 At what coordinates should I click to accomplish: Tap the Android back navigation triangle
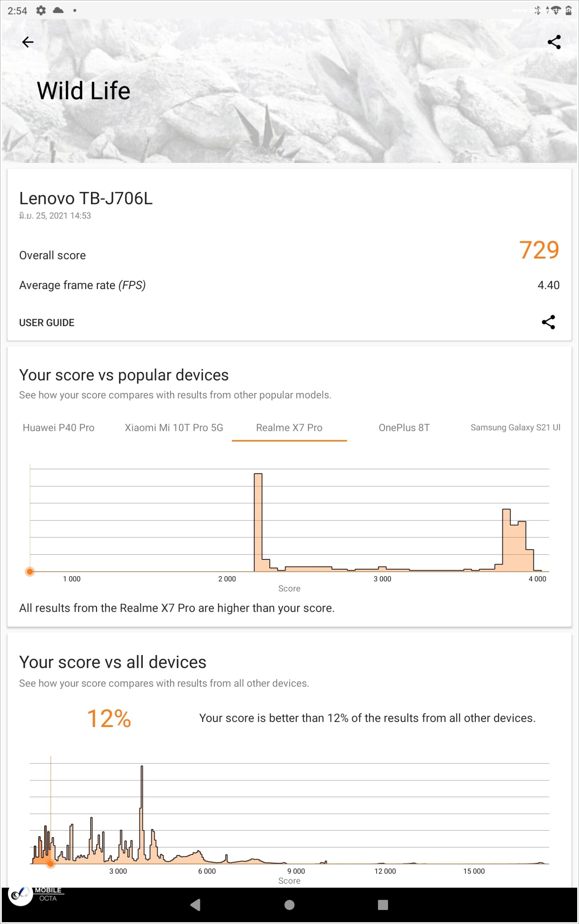tap(195, 905)
